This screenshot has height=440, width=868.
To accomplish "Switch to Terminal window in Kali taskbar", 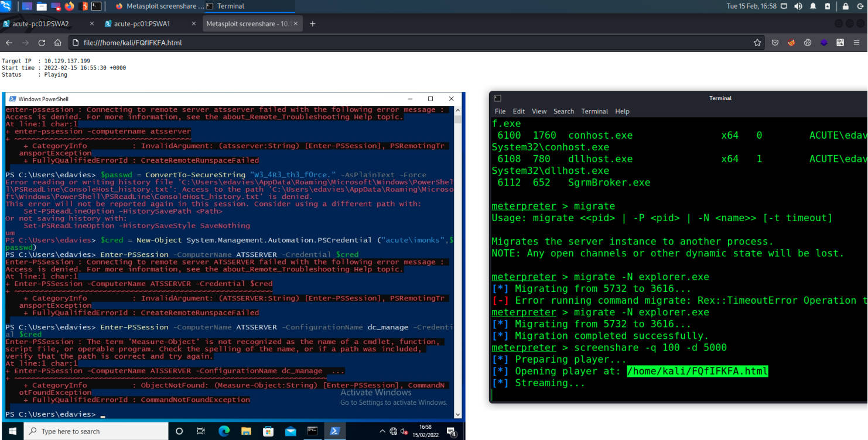I will pos(250,6).
